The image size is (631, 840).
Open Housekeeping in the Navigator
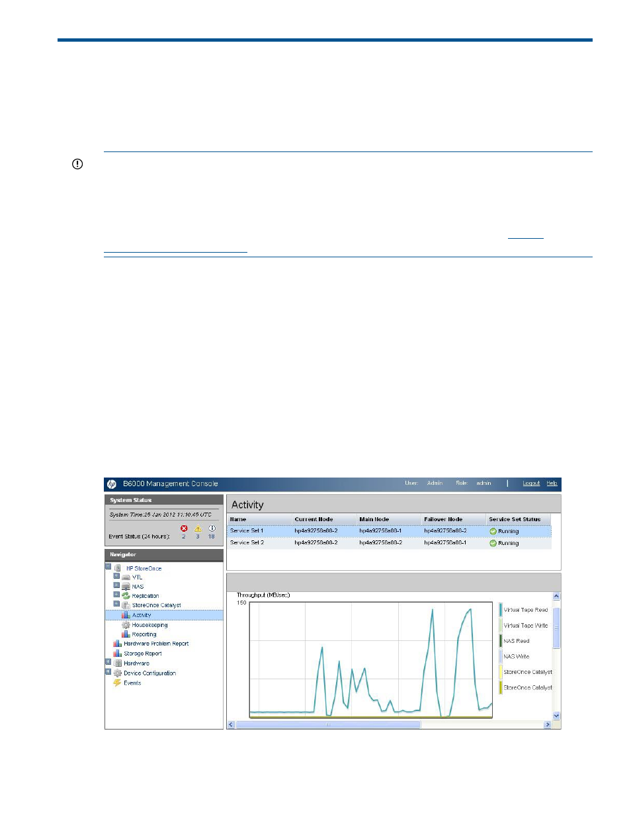[149, 625]
